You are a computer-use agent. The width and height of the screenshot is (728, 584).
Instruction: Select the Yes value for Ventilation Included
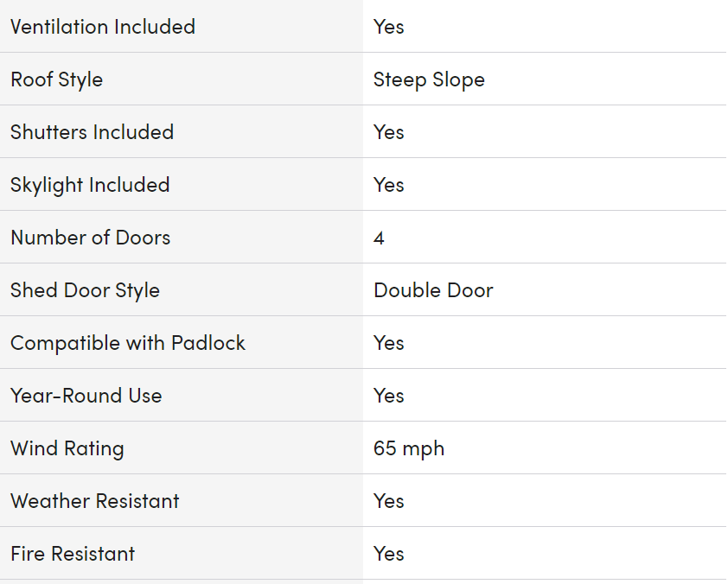(388, 27)
